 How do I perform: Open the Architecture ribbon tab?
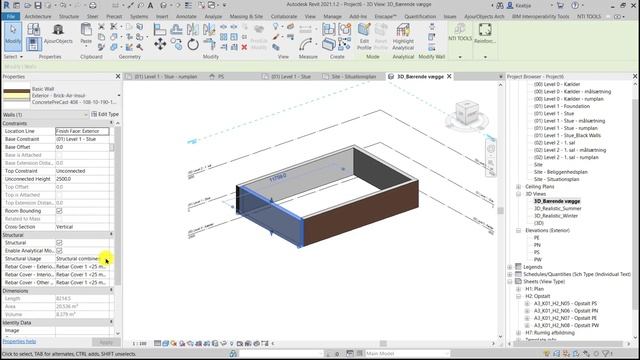point(38,16)
